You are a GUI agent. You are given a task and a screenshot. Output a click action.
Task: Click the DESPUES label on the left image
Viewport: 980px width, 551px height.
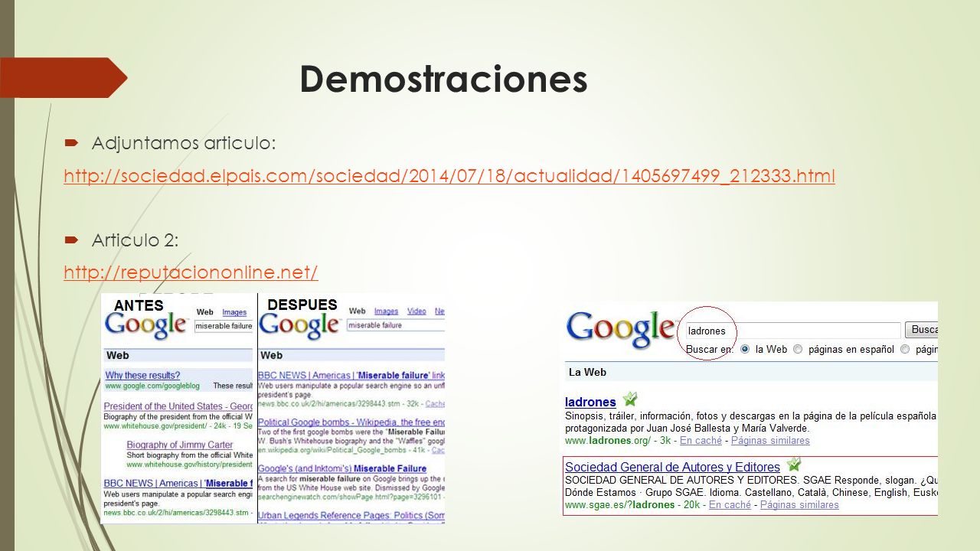click(x=302, y=305)
